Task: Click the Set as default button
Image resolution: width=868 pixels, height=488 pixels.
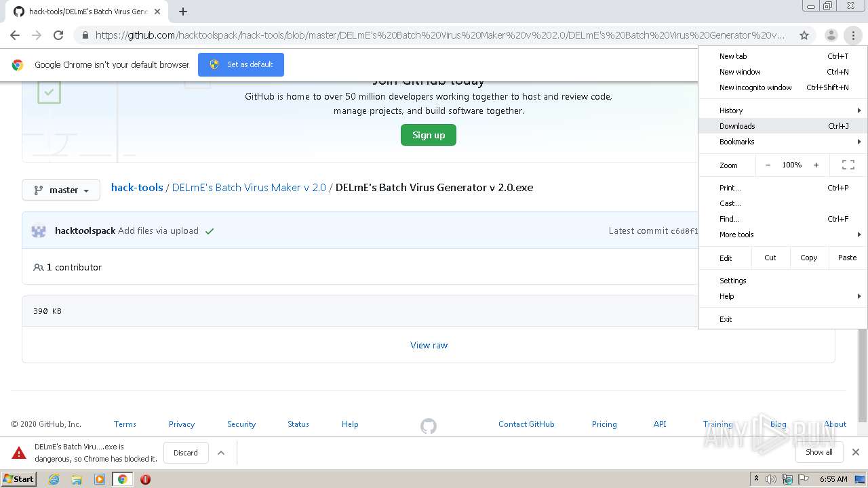Action: (x=241, y=64)
